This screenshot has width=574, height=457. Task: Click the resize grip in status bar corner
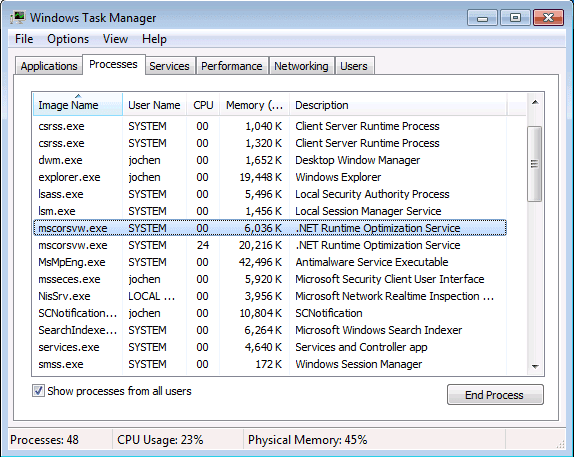(560, 444)
